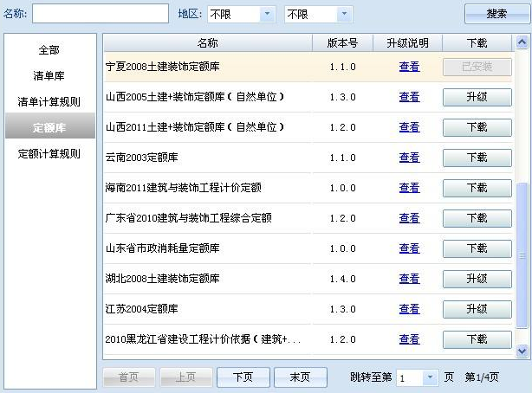Download 山西2011土建+装饰定额库
This screenshot has width=532, height=393.
point(477,127)
